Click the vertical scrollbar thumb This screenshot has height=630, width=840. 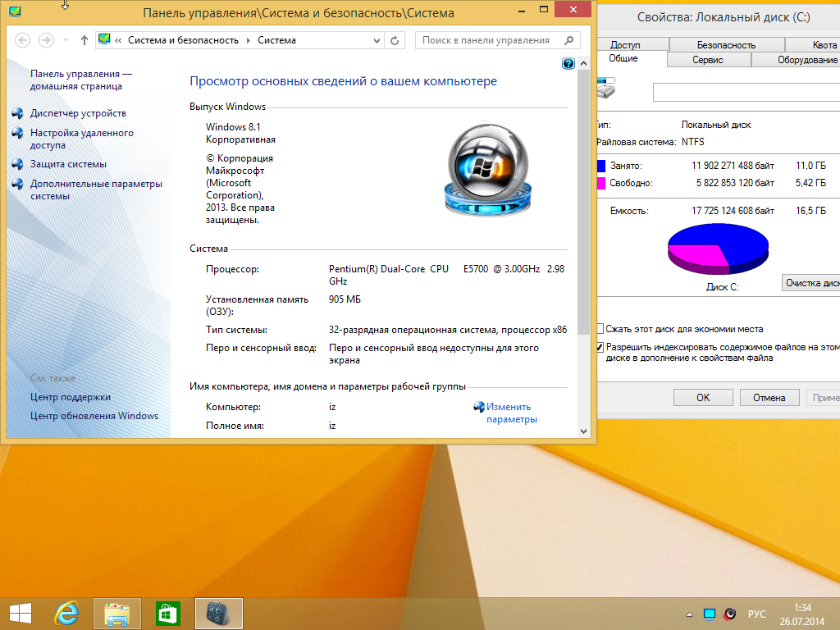(583, 203)
